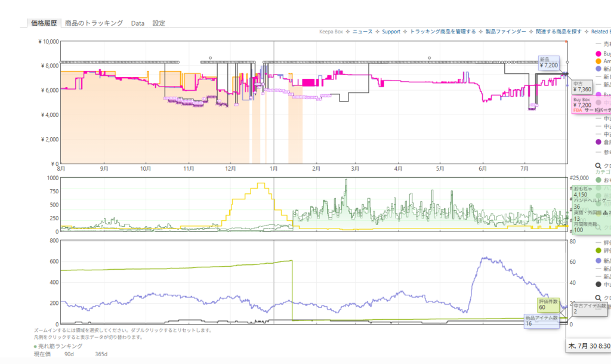Click the #25,000 rank axis label

click(x=579, y=178)
